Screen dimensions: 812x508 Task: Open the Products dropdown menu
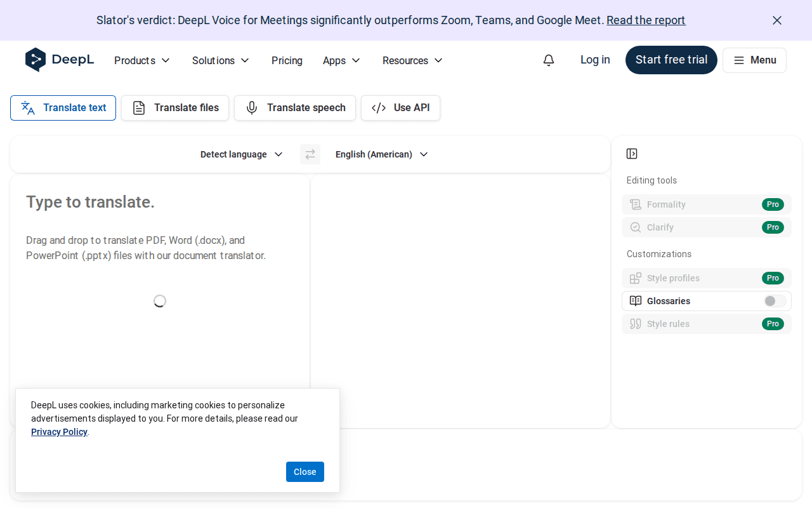point(142,60)
